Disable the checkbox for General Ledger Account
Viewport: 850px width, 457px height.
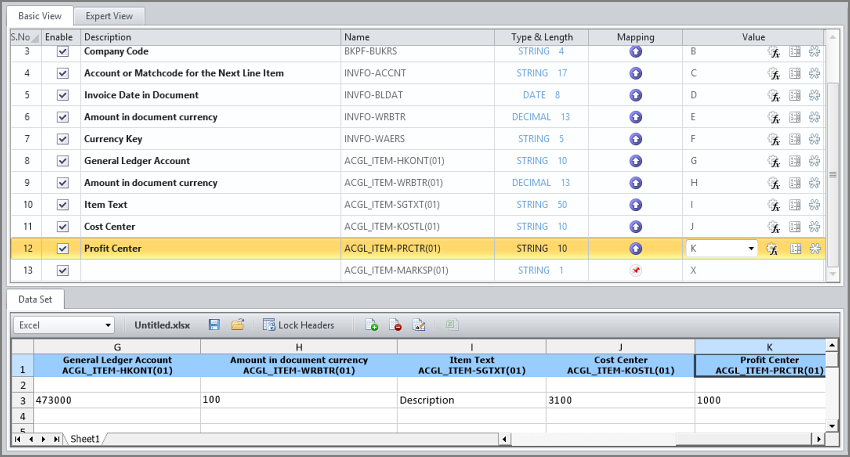pyautogui.click(x=63, y=161)
